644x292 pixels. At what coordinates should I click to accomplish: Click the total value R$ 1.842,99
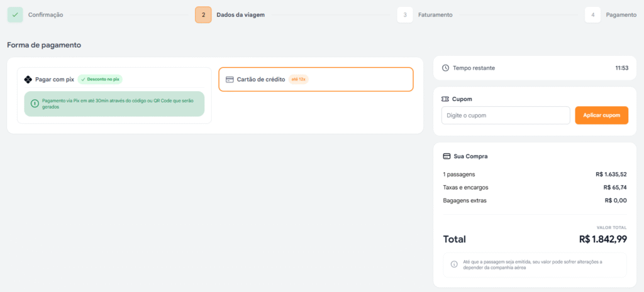[602, 239]
